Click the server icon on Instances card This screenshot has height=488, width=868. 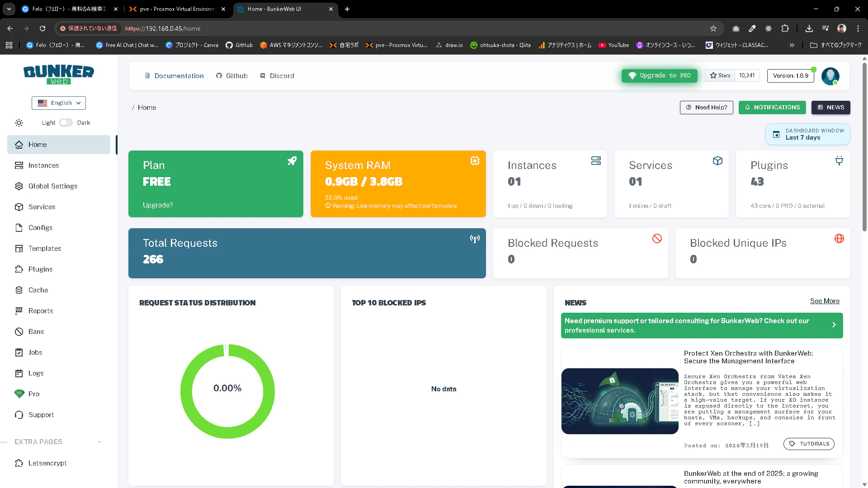(x=596, y=161)
